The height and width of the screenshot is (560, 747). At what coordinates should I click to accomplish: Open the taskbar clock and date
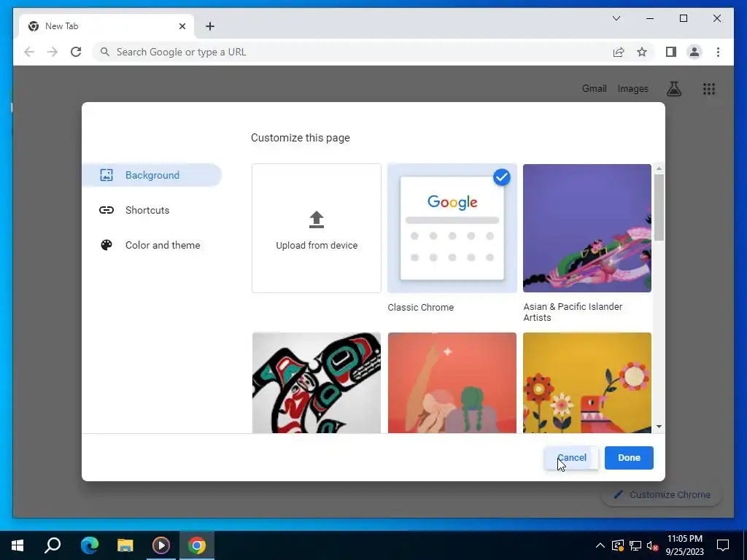pos(684,545)
